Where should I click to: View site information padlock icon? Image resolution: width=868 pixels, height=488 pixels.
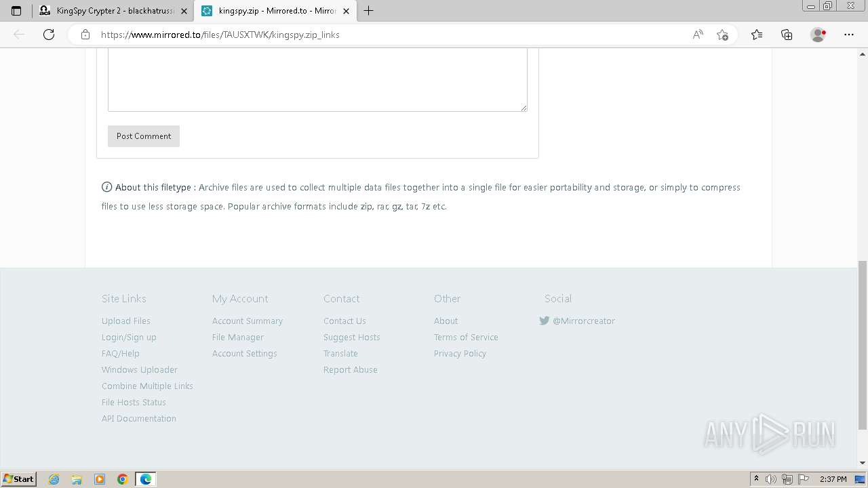tap(85, 35)
